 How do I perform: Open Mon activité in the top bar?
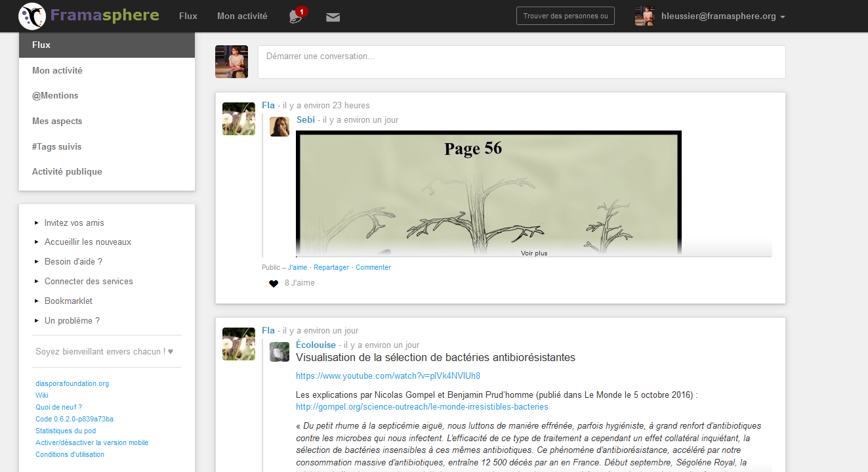tap(242, 16)
